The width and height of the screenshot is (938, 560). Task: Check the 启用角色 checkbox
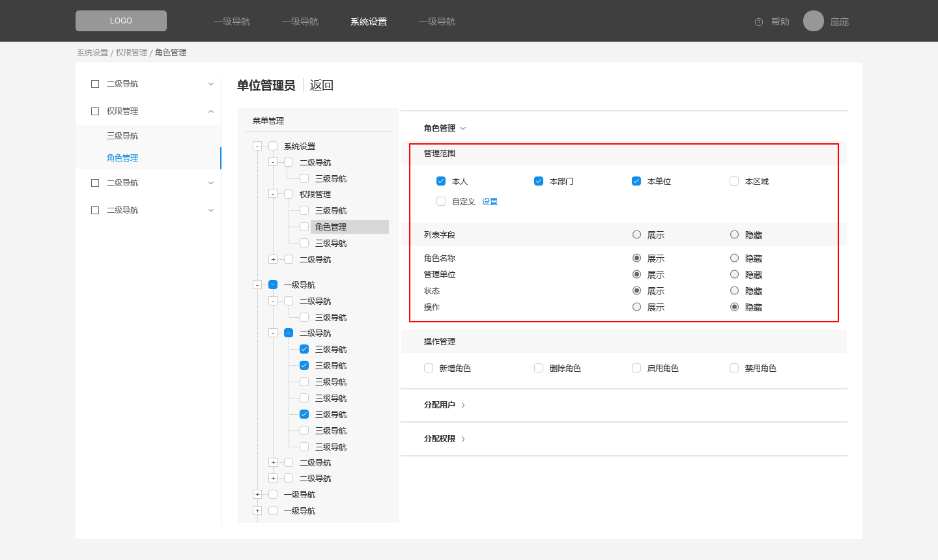pos(636,368)
